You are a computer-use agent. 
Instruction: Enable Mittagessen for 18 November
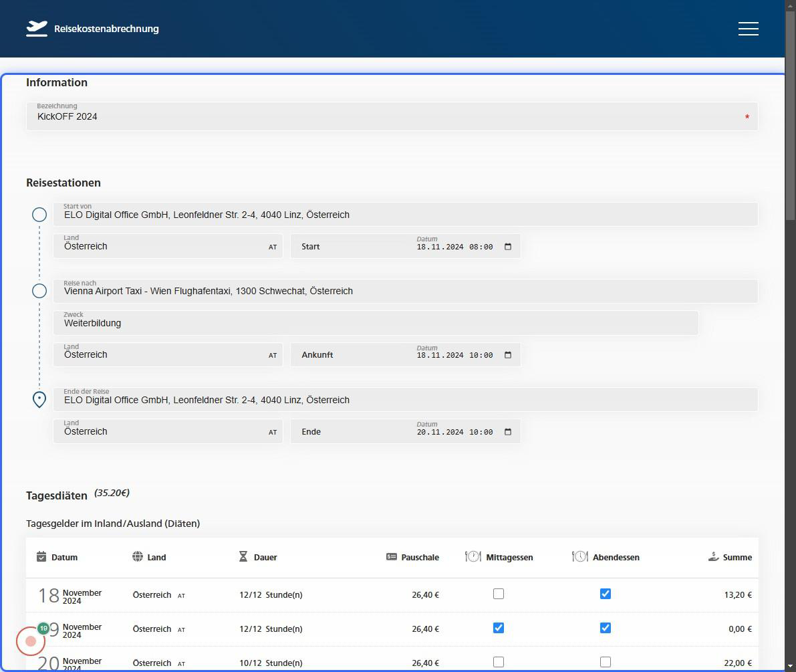[499, 594]
